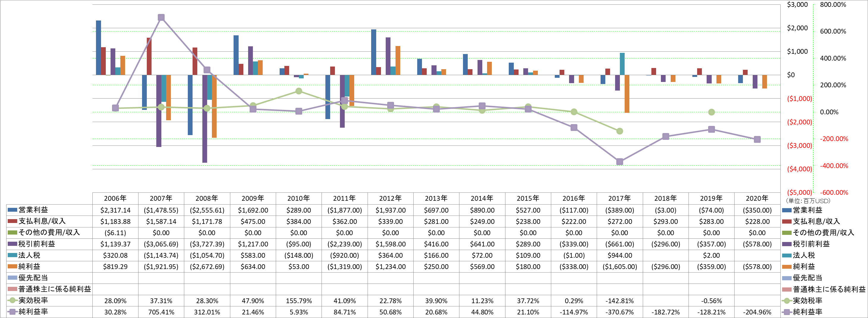Viewport: 868px width, 318px height.
Task: Click the $2,317.14 営業利益 cell
Action: coord(115,210)
